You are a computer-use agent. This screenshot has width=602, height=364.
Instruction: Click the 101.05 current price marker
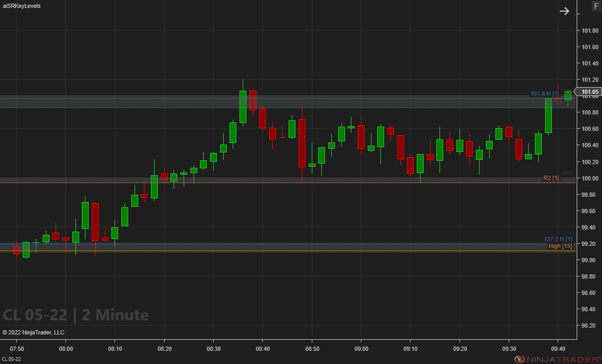(589, 92)
